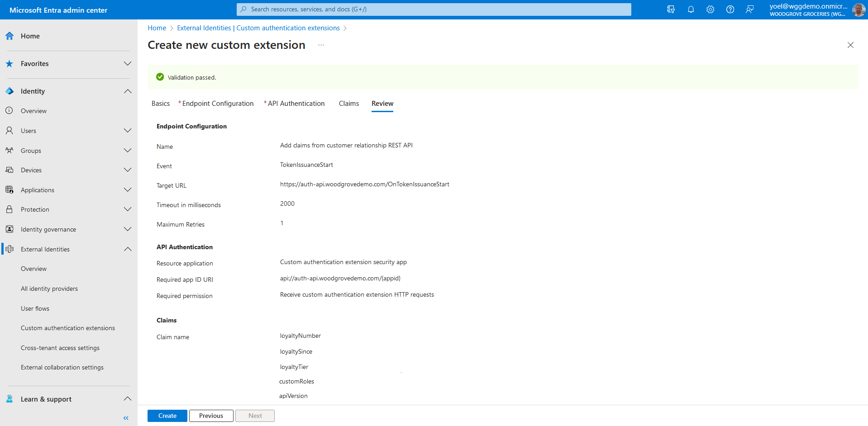Open the Copilot portal icon in header
Image resolution: width=868 pixels, height=426 pixels.
pos(671,9)
